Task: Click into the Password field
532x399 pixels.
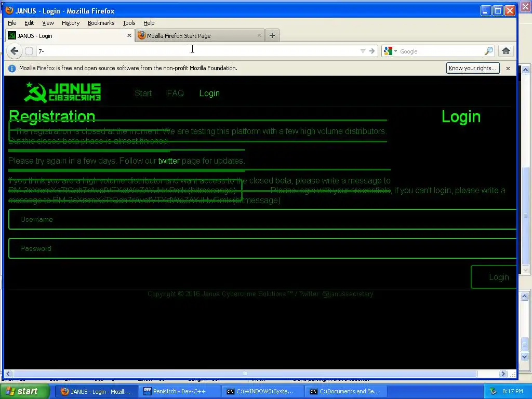Action: (262, 249)
